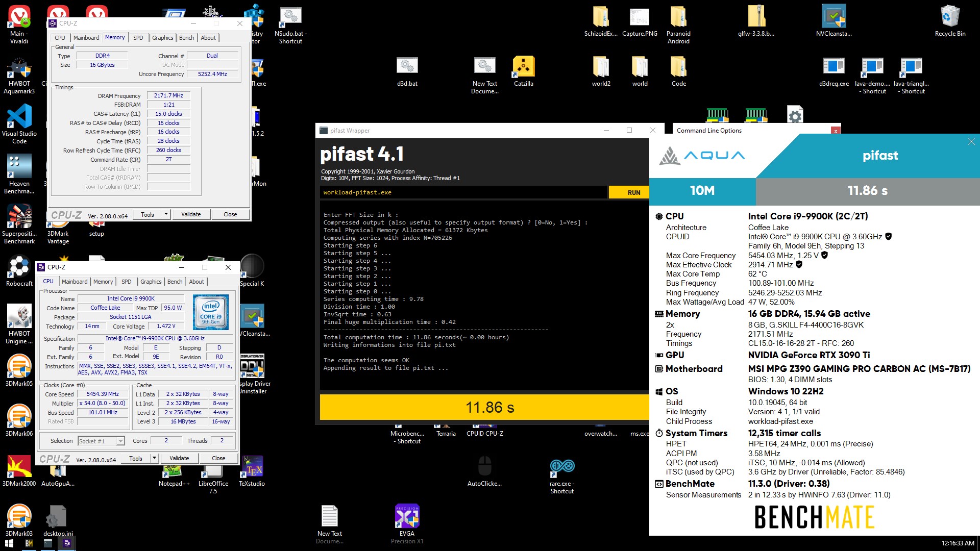Open the About tab in CPU-Z CPU window

197,282
